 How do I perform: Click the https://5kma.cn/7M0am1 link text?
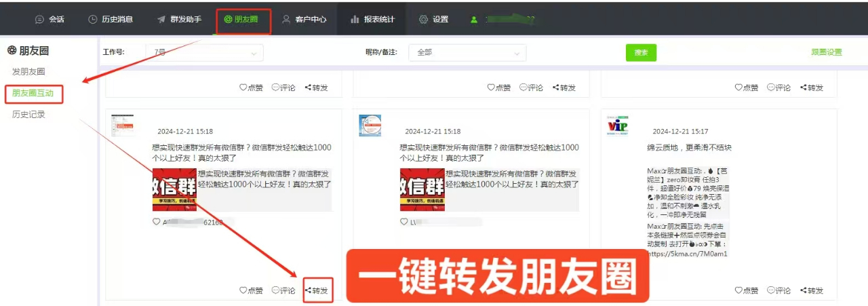pos(688,254)
